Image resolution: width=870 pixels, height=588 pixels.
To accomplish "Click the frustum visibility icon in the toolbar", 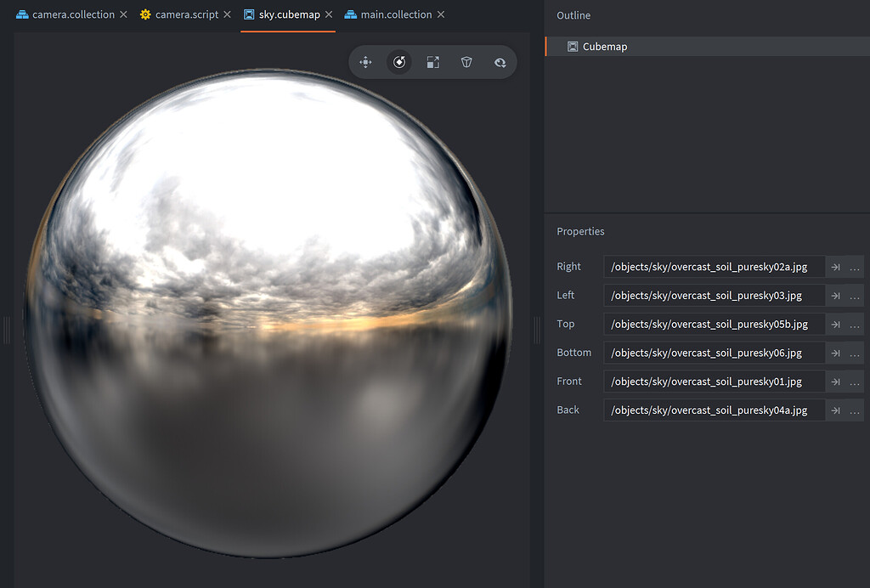I will pyautogui.click(x=466, y=62).
